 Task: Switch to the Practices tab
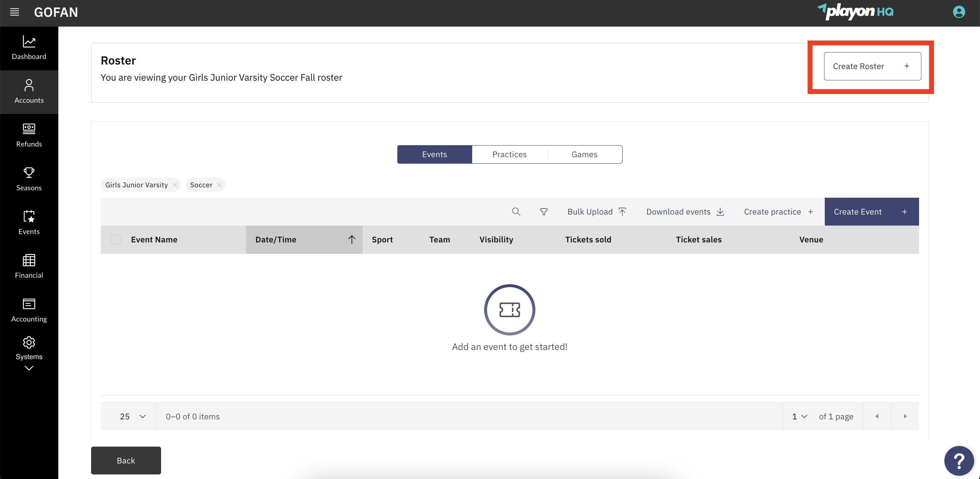coord(509,154)
